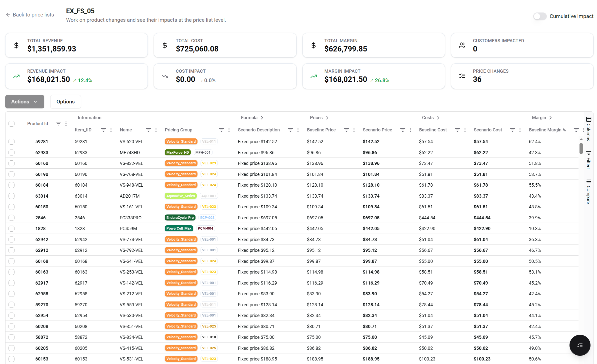Click the filter icon on the Product Id column
597x364 pixels.
(x=58, y=123)
